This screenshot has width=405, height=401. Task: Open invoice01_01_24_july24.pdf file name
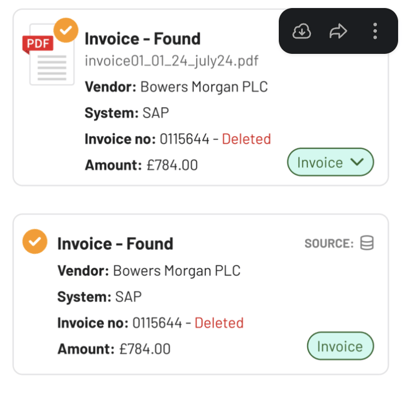coord(171,61)
